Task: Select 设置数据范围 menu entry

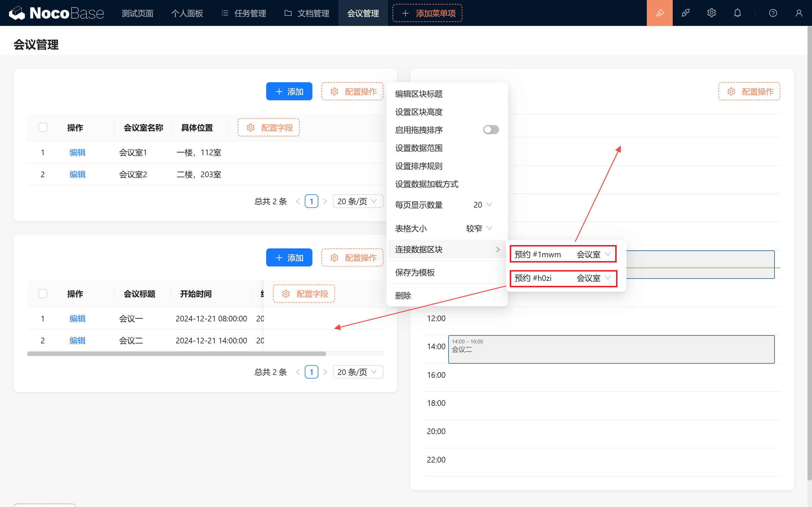Action: point(419,148)
